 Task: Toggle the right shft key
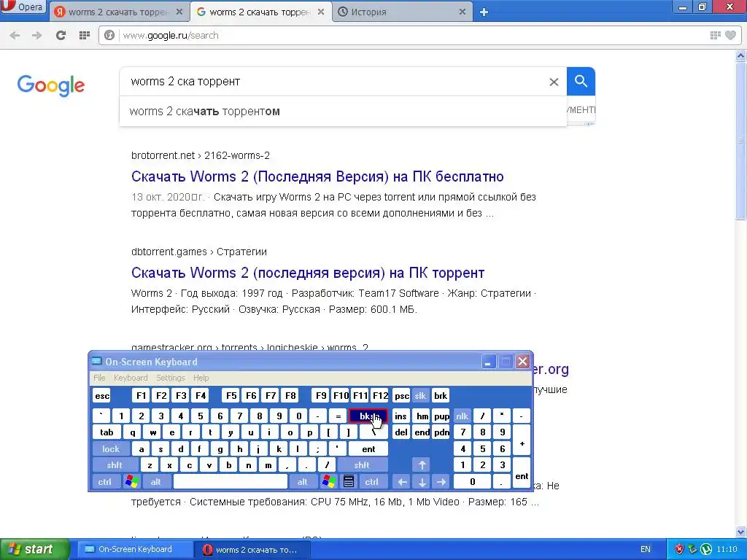(362, 465)
